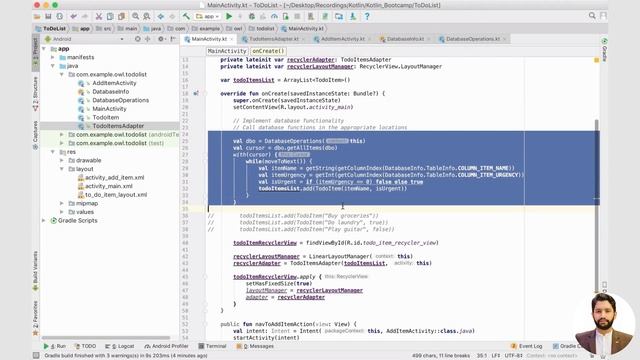Open the TODO tool window
The width and height of the screenshot is (640, 360).
[x=85, y=346]
